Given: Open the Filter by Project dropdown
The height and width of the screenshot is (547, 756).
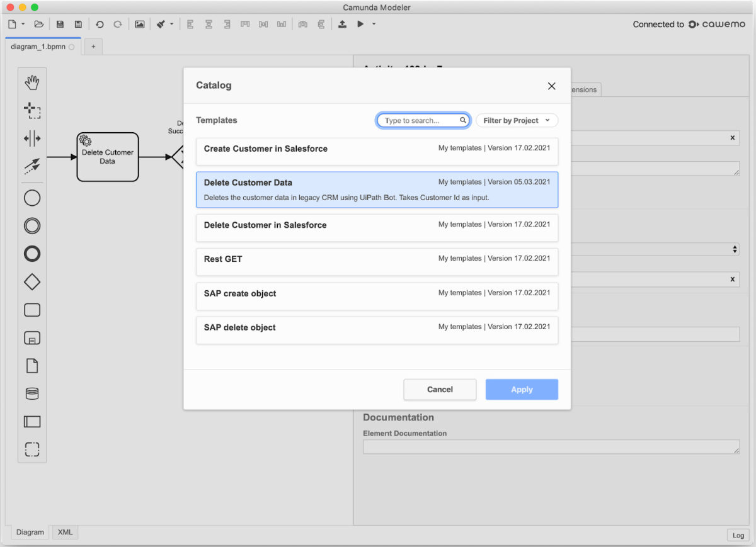Looking at the screenshot, I should 517,120.
